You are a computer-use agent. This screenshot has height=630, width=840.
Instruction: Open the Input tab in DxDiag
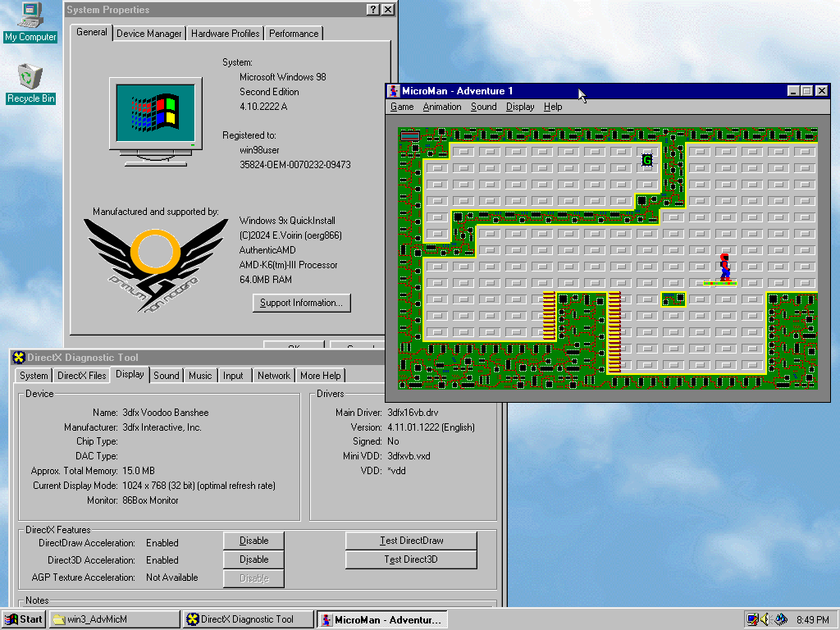point(233,376)
